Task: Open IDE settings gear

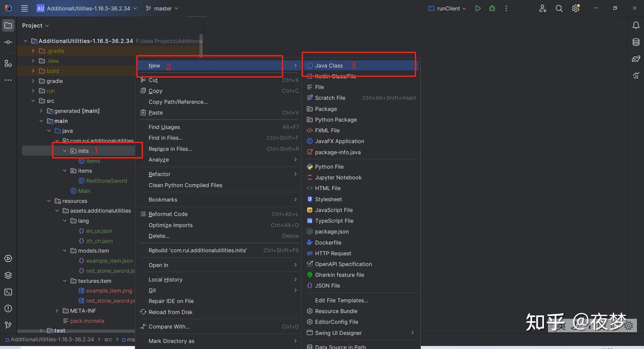Action: (x=576, y=9)
